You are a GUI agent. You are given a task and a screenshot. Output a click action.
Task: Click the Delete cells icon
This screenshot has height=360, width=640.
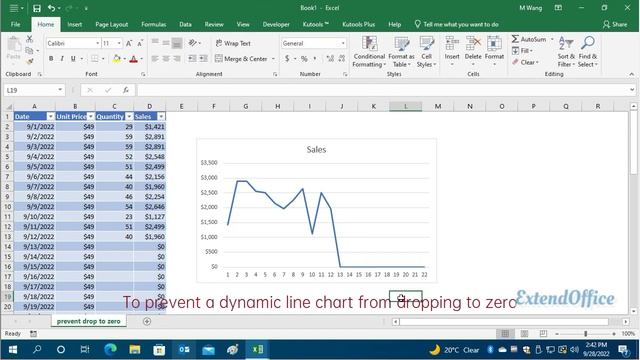click(x=473, y=43)
